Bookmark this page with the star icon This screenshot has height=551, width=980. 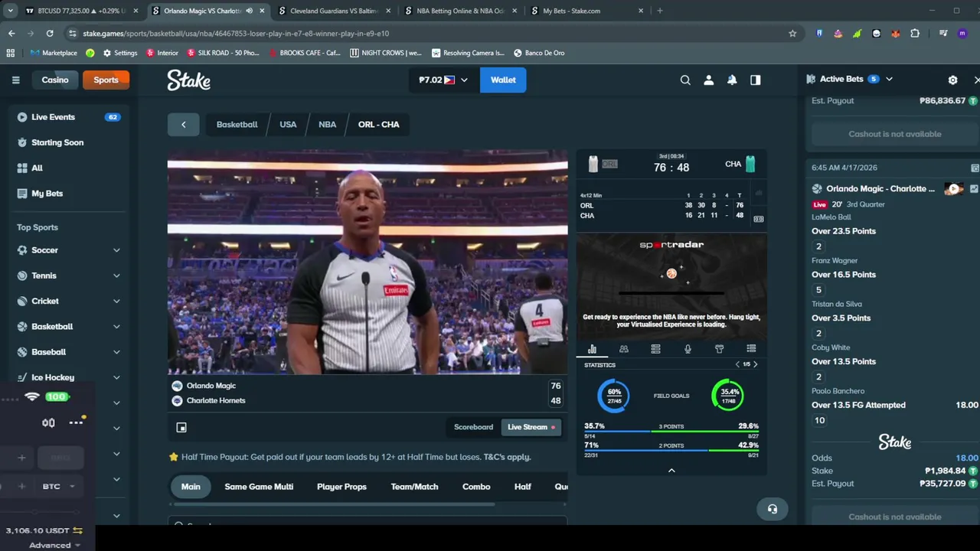(792, 33)
